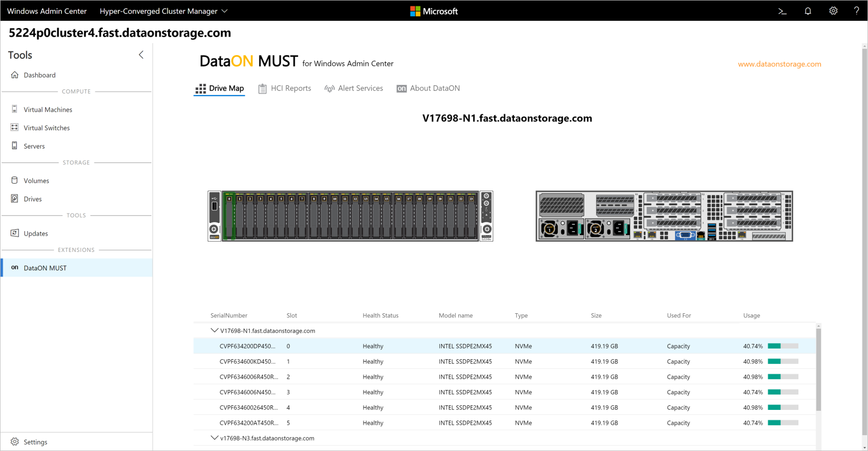Collapse the v17698-N3 server group
This screenshot has width=868, height=451.
click(214, 438)
